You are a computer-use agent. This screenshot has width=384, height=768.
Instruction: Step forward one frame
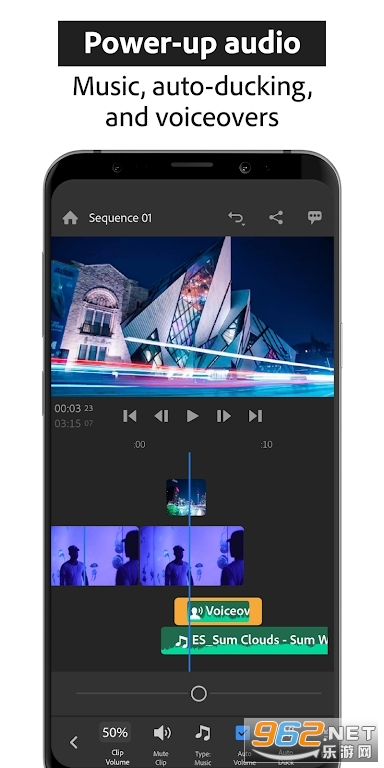coord(224,416)
